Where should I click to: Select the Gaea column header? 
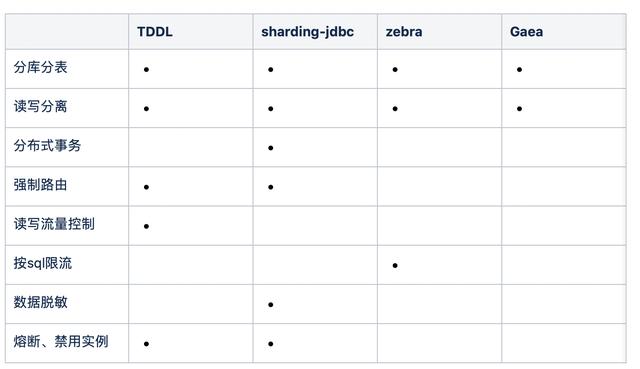[526, 32]
